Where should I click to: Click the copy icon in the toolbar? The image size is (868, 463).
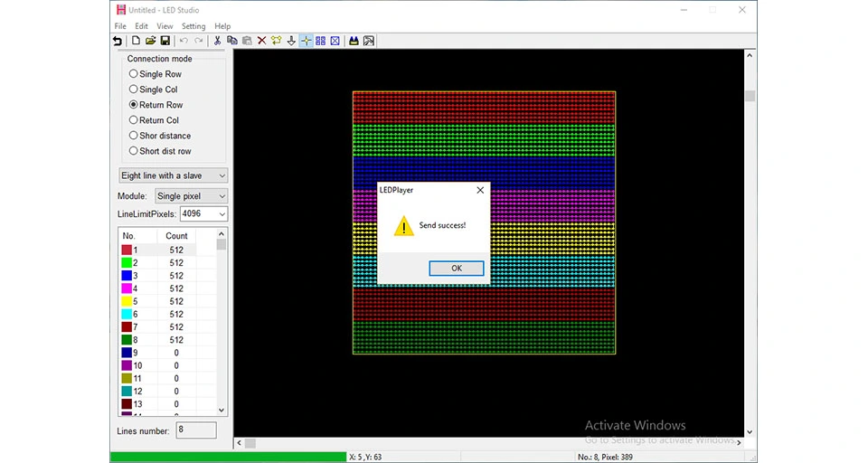click(232, 41)
